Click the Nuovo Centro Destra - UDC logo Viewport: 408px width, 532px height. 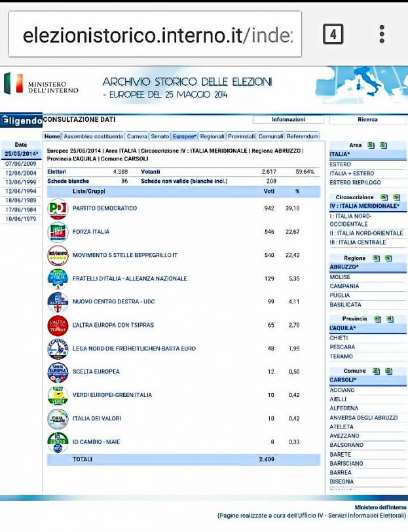pyautogui.click(x=58, y=302)
